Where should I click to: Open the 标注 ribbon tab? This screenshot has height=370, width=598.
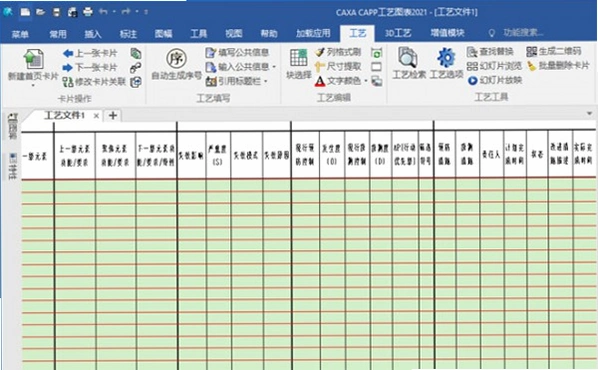click(128, 34)
